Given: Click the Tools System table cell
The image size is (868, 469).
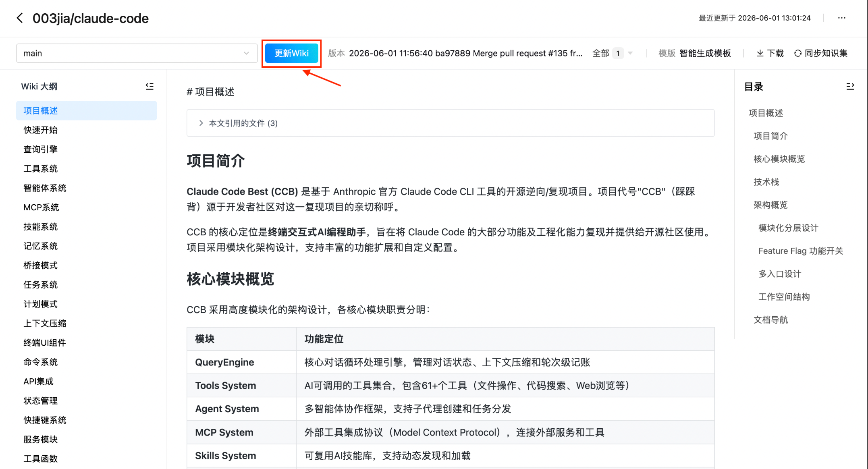Looking at the screenshot, I should pos(241,386).
